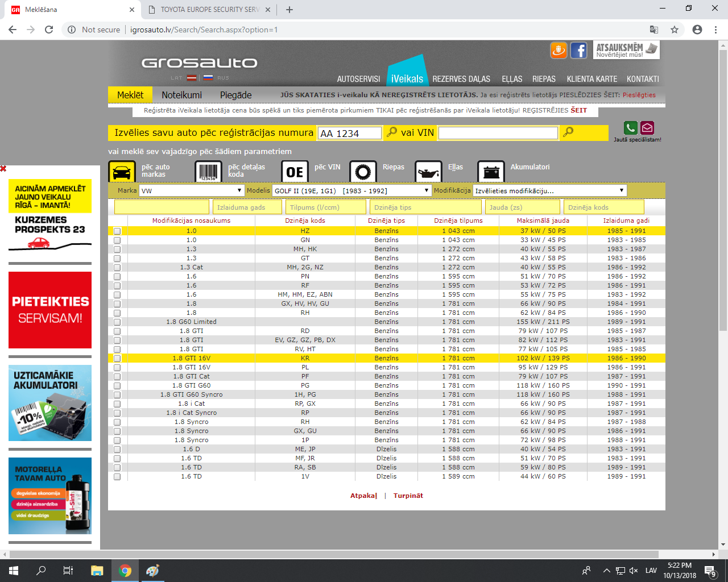Open Task View in taskbar
Screen dimensions: 728x582
(x=68, y=571)
